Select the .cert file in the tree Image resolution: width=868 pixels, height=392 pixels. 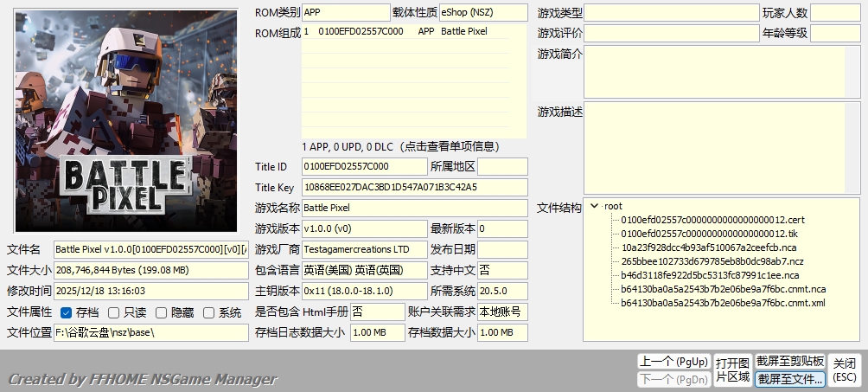tap(712, 220)
